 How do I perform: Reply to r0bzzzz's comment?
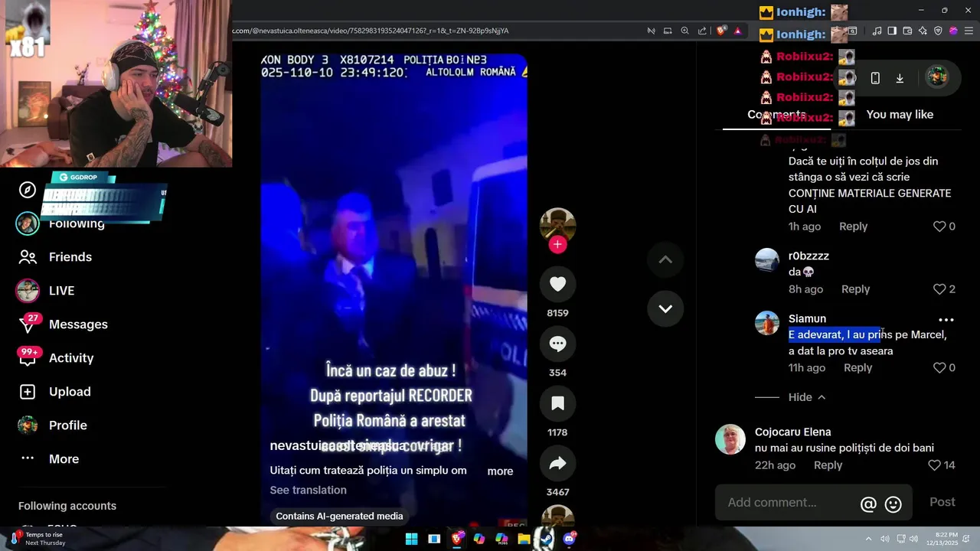[855, 289]
